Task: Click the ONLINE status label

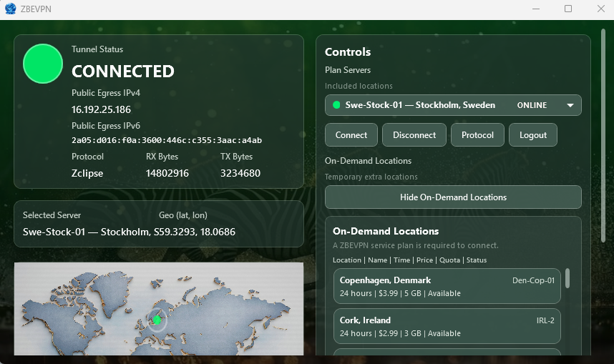Action: click(532, 105)
